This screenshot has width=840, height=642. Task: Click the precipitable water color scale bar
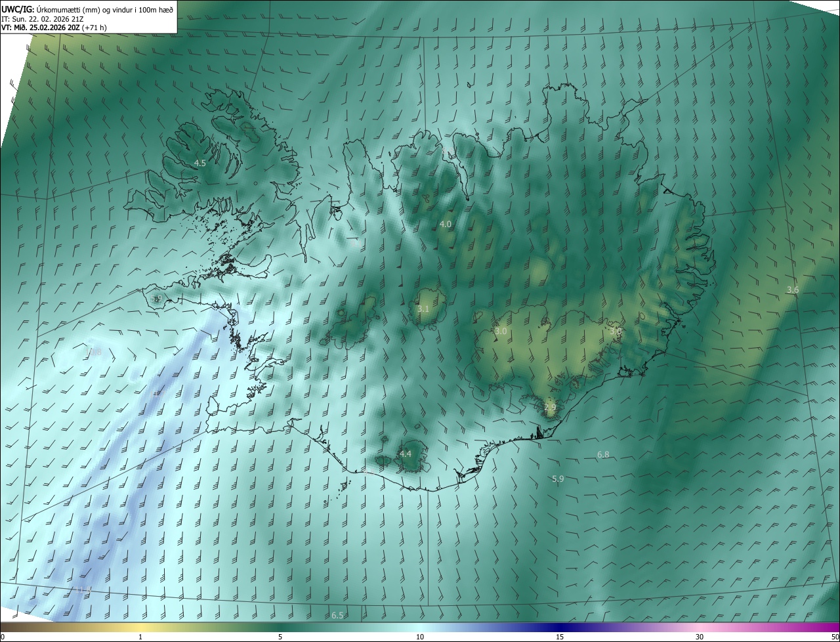coord(420,627)
